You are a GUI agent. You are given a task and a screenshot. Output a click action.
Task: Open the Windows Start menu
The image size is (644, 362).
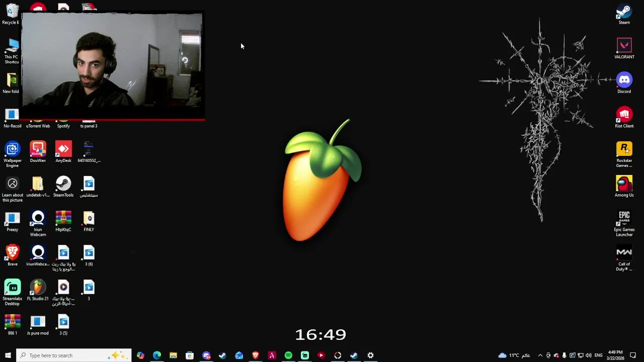[x=8, y=355]
